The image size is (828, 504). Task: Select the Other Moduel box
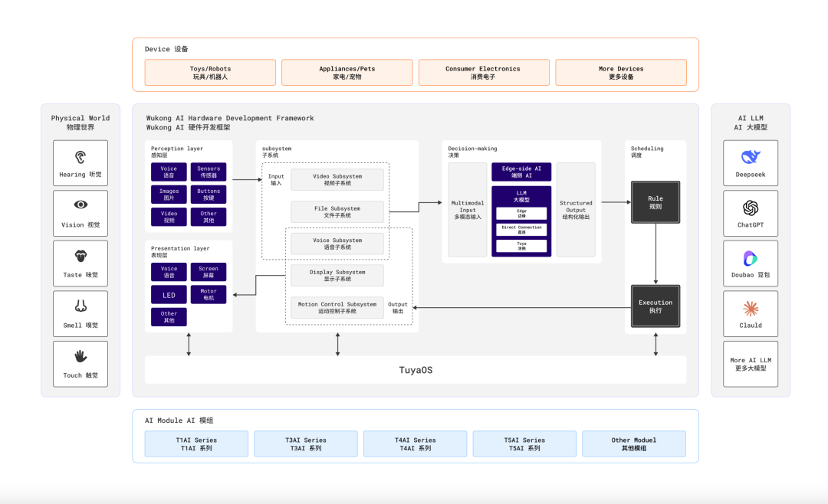tap(634, 443)
